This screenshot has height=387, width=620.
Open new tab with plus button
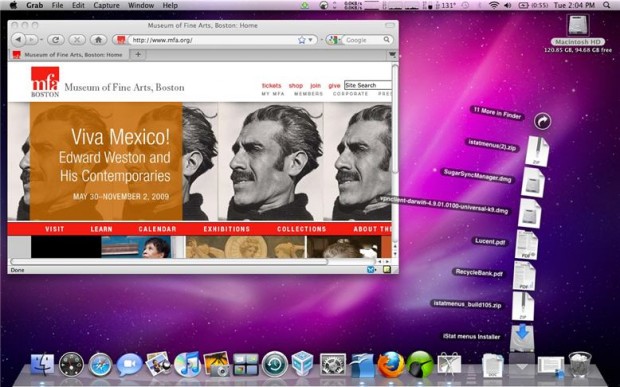pos(138,55)
